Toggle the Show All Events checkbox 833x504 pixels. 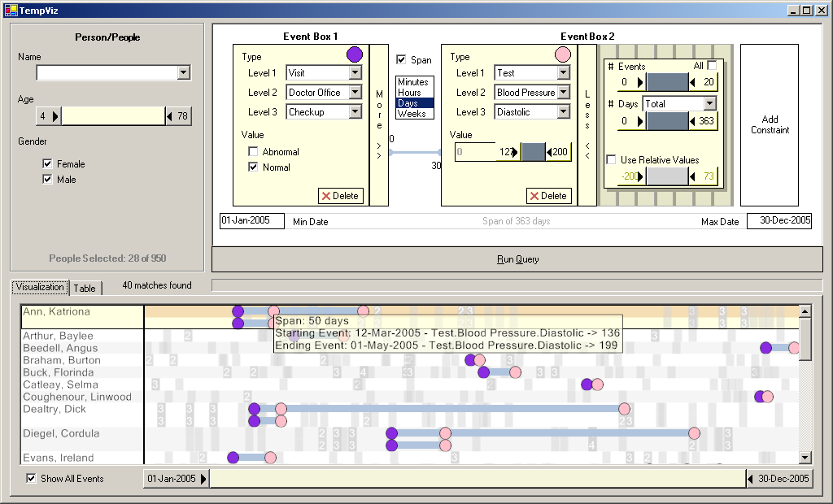(32, 478)
